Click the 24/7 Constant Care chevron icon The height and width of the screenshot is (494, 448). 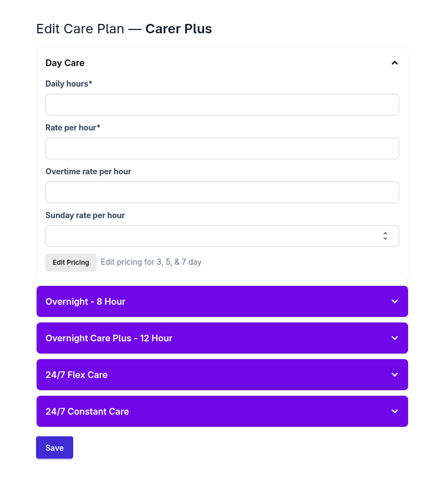395,411
